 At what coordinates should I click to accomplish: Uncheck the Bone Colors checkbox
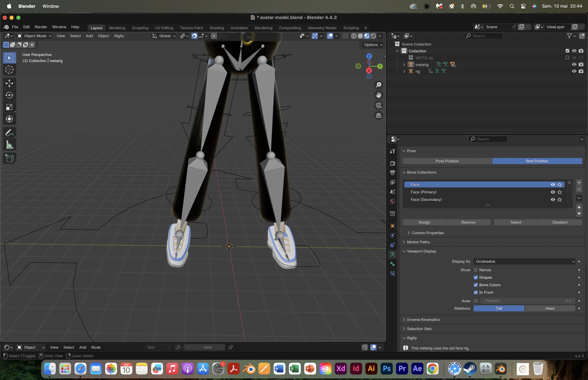(x=476, y=285)
